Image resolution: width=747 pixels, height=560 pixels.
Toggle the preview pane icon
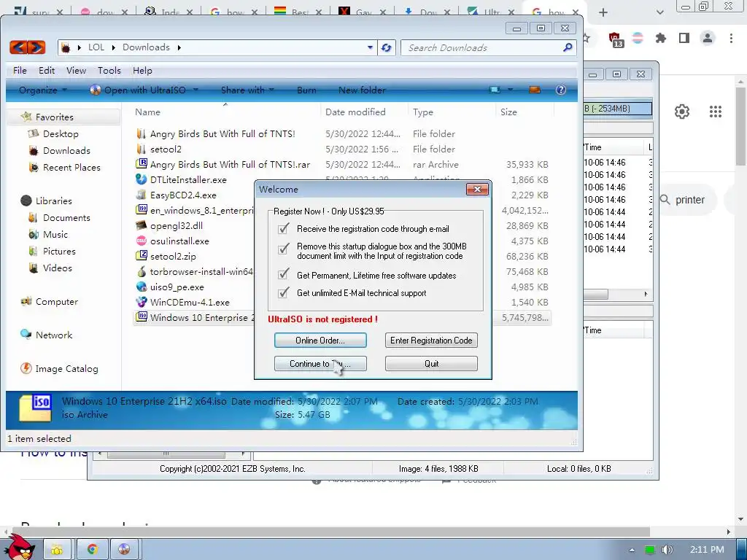click(535, 90)
